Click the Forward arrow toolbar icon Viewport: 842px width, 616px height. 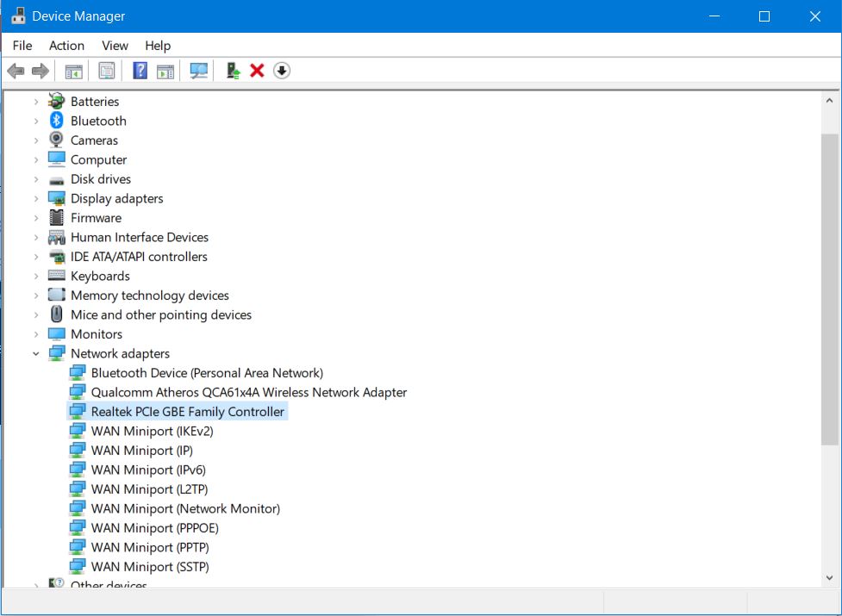tap(41, 71)
